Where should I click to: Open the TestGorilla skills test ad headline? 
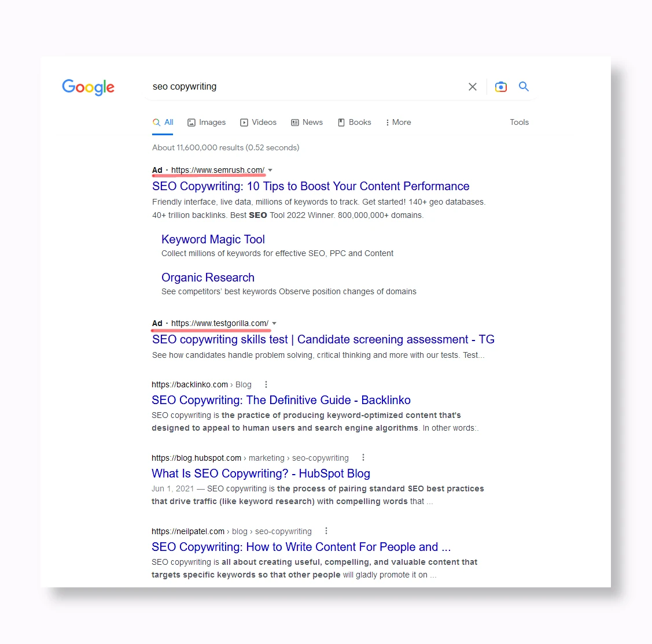322,339
